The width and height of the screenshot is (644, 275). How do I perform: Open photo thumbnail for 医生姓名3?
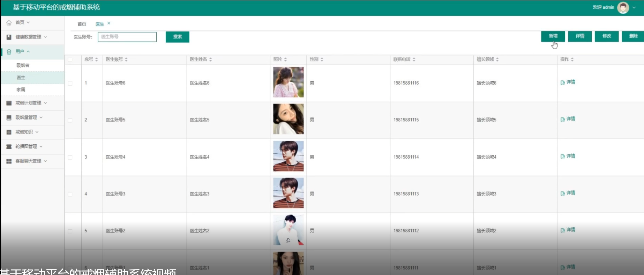[288, 193]
